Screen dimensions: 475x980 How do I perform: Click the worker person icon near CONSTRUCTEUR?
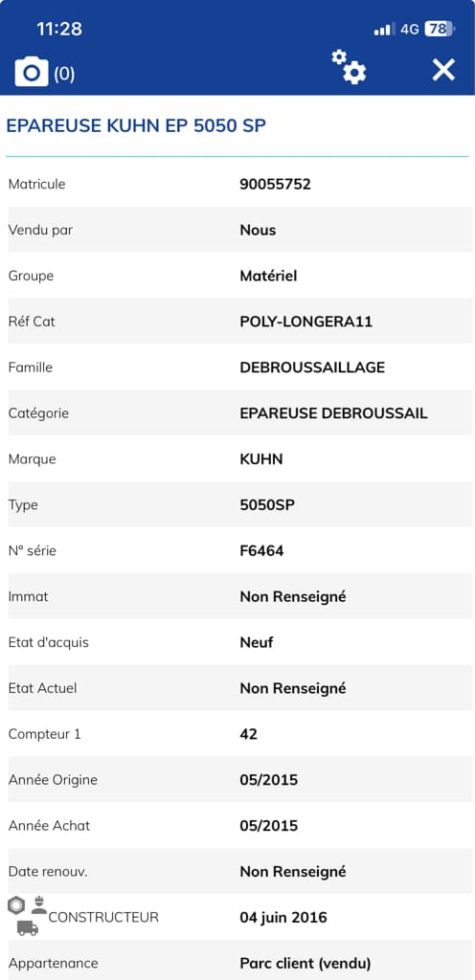click(38, 904)
